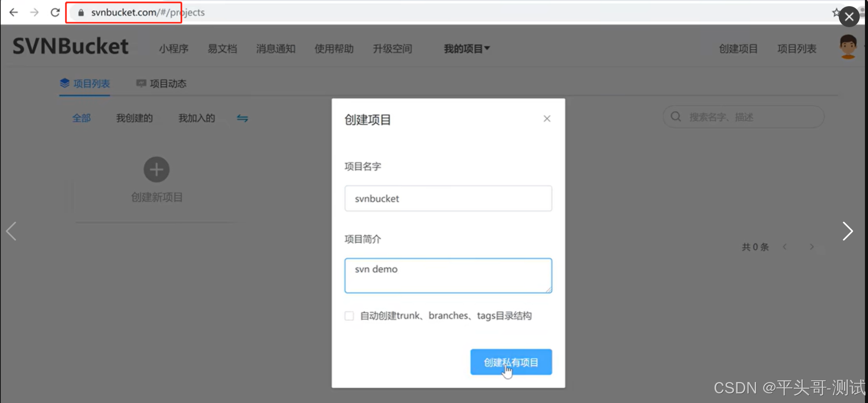Click the browser back arrow
The width and height of the screenshot is (868, 403).
(14, 12)
